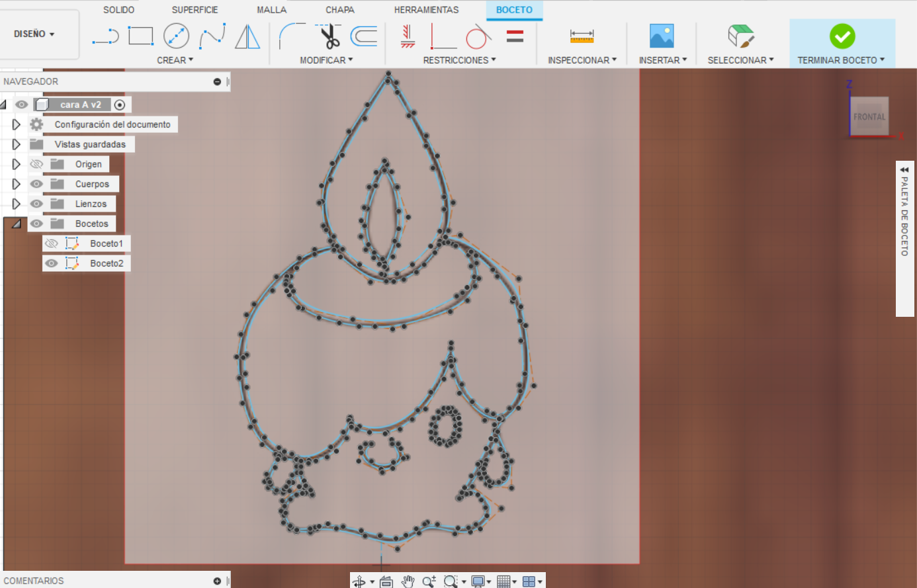Open the INSERTAR dropdown menu
917x588 pixels.
tap(663, 60)
